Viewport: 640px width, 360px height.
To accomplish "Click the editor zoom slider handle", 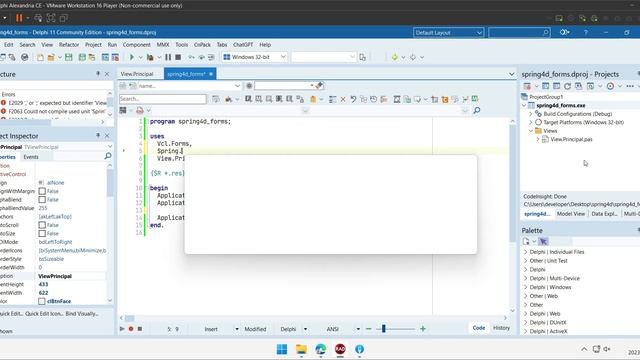I will coord(383,328).
